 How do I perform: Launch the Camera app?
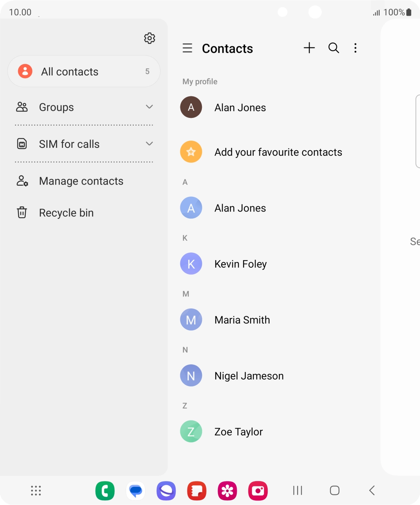[258, 491]
